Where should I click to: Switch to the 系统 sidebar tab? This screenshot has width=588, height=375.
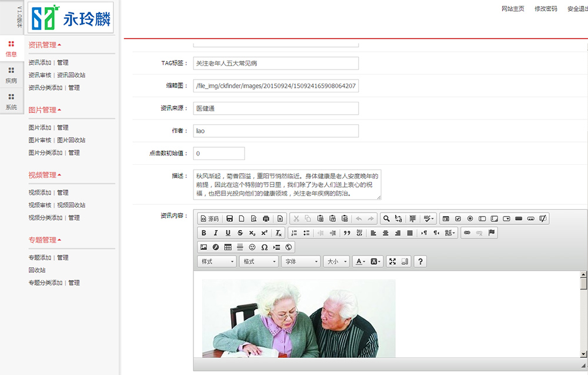click(x=11, y=101)
